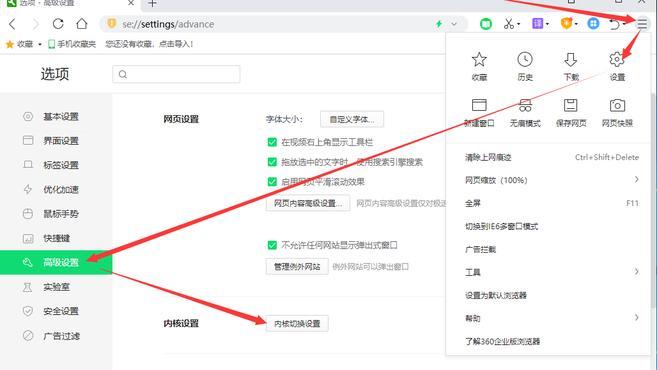This screenshot has height=370, width=657.
Task: Click the undo closed tab icon
Action: (614, 24)
